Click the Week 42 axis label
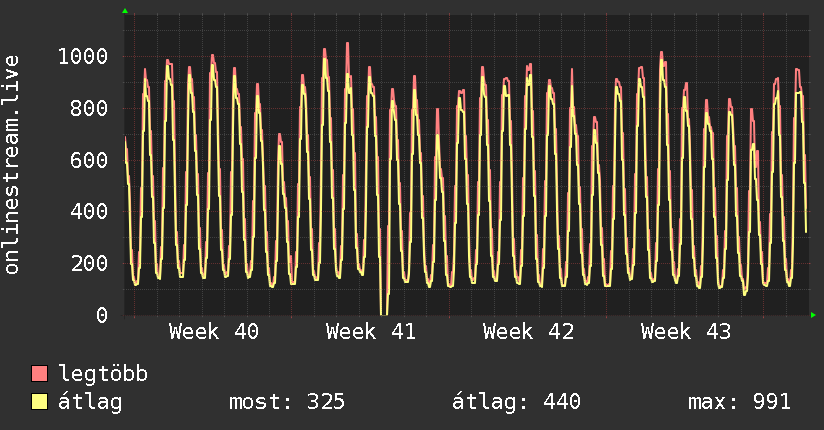The image size is (824, 430). (528, 332)
